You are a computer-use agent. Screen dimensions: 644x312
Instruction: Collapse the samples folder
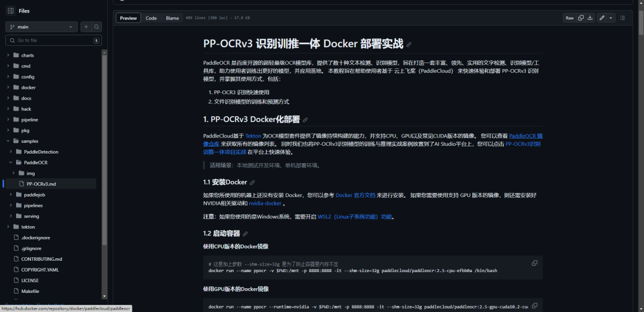[x=8, y=141]
